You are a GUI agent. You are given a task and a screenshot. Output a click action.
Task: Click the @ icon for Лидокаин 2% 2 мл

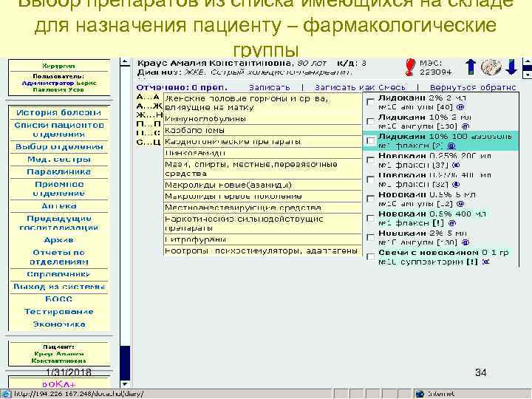[x=460, y=107]
